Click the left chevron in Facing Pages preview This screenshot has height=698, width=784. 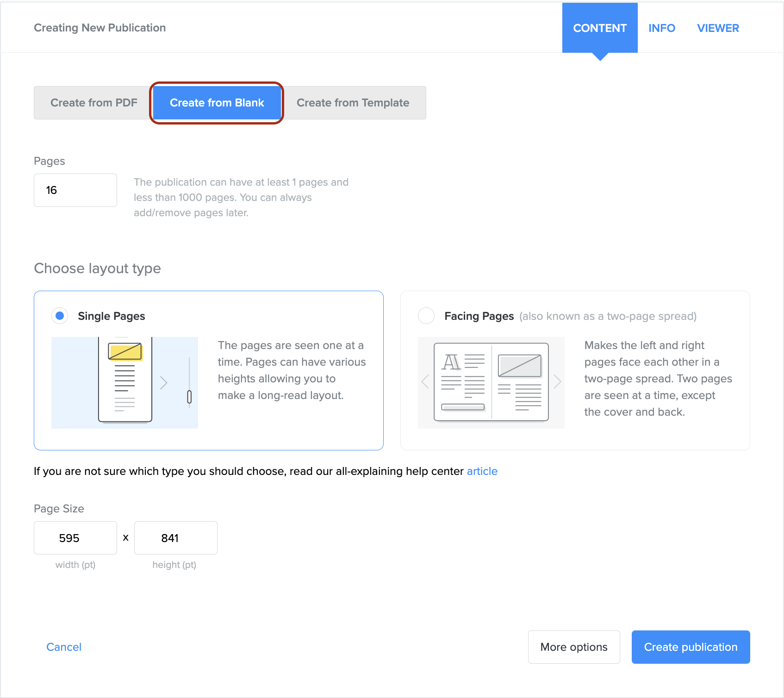coord(425,382)
